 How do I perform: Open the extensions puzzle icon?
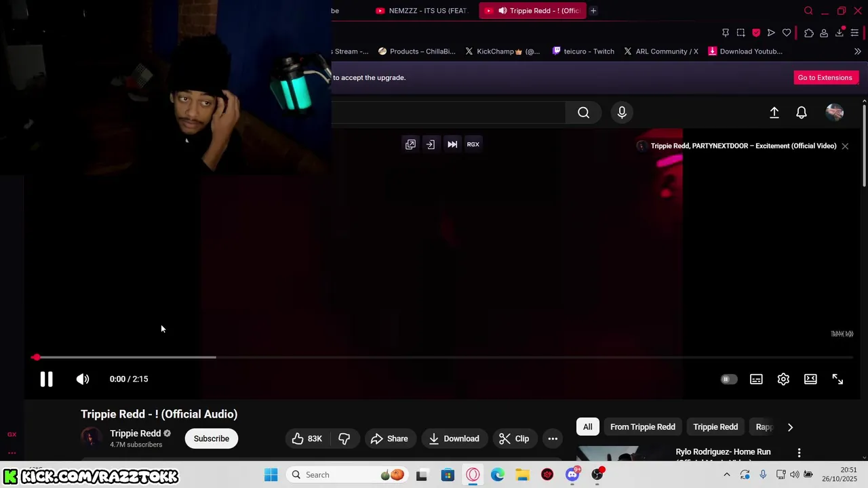809,33
